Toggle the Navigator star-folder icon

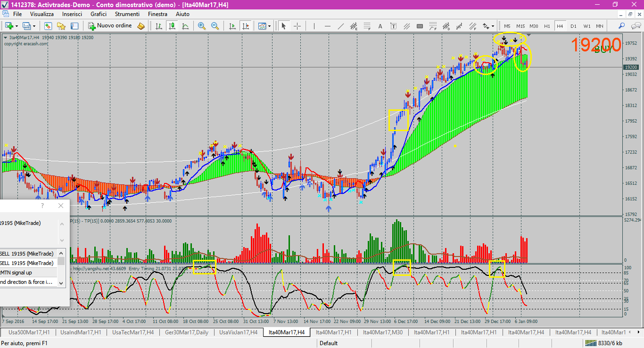[x=61, y=26]
